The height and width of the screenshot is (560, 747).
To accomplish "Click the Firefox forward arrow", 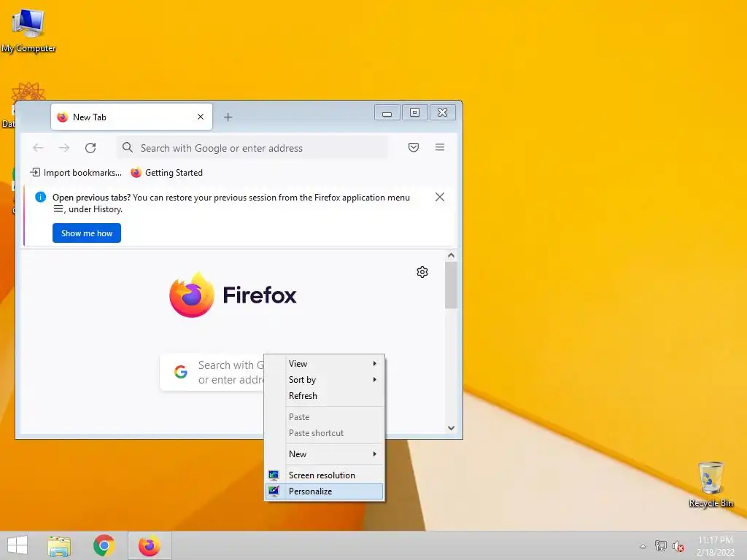I will coord(64,148).
